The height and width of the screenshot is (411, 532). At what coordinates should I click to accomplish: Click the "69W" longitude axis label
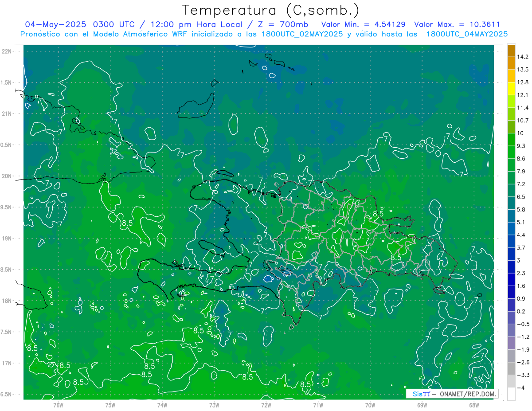coord(422,405)
